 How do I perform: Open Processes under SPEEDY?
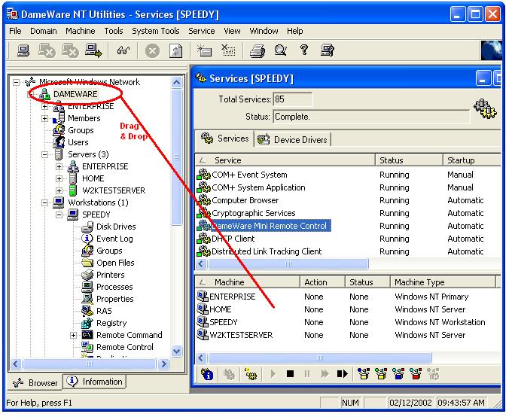coord(114,287)
